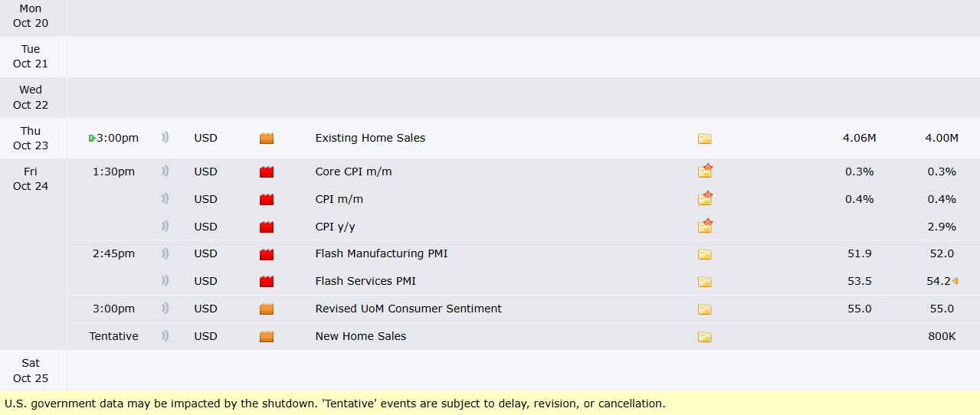Toggle sound alert for New Home Sales
Viewport: 980px width, 415px height.
165,336
